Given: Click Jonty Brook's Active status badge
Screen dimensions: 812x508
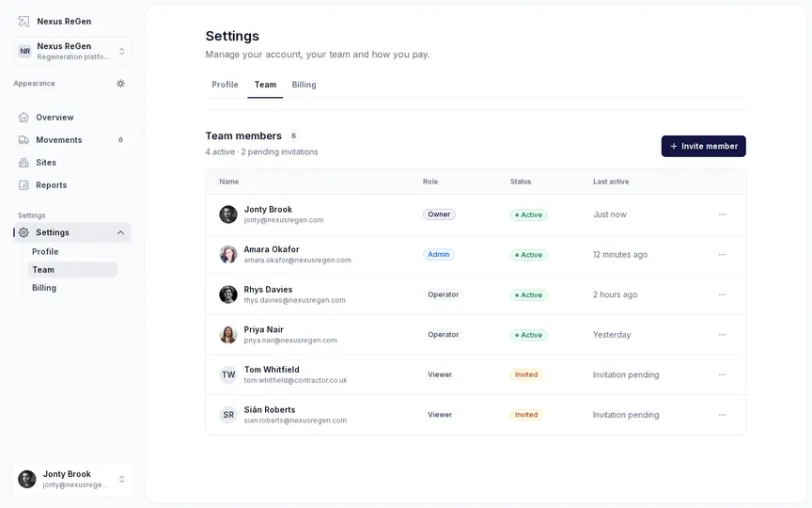Looking at the screenshot, I should (529, 214).
